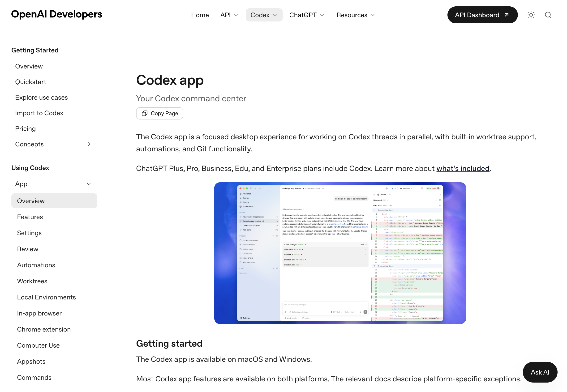Click the Codex app page title
Screen dimensions: 567x392
click(170, 80)
